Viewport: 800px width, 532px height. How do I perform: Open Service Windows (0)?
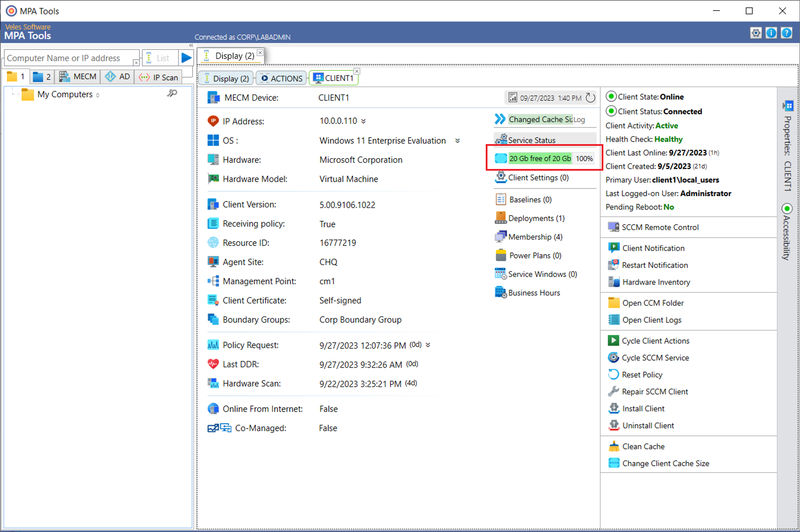[x=536, y=274]
